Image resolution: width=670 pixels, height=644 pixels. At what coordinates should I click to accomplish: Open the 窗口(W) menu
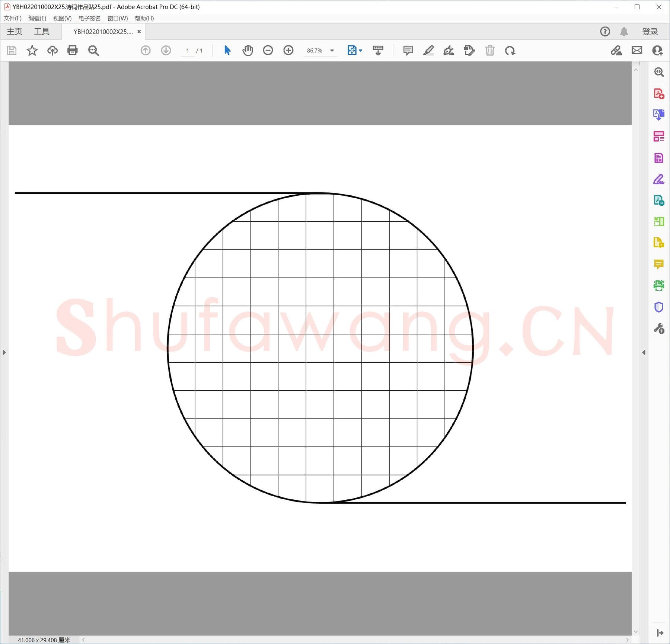click(118, 18)
